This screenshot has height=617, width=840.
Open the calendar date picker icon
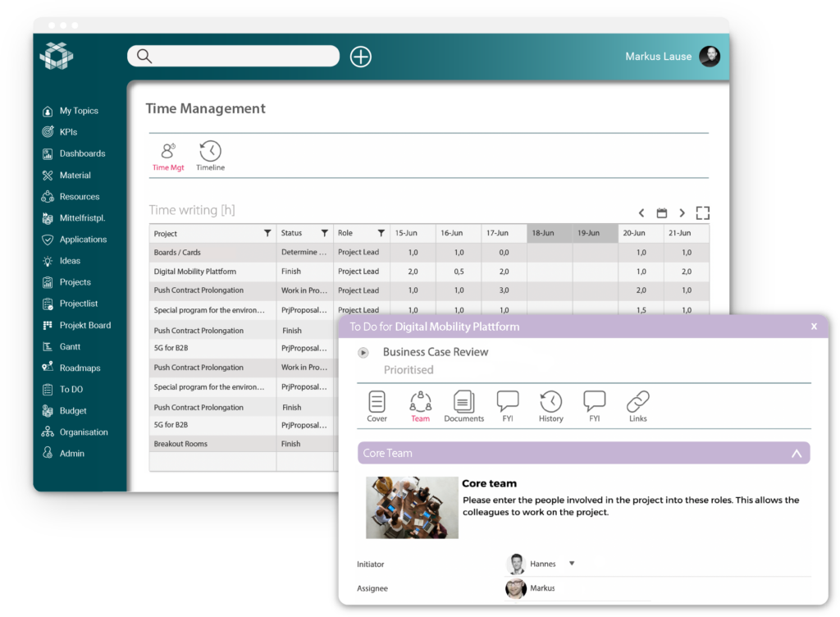(662, 213)
